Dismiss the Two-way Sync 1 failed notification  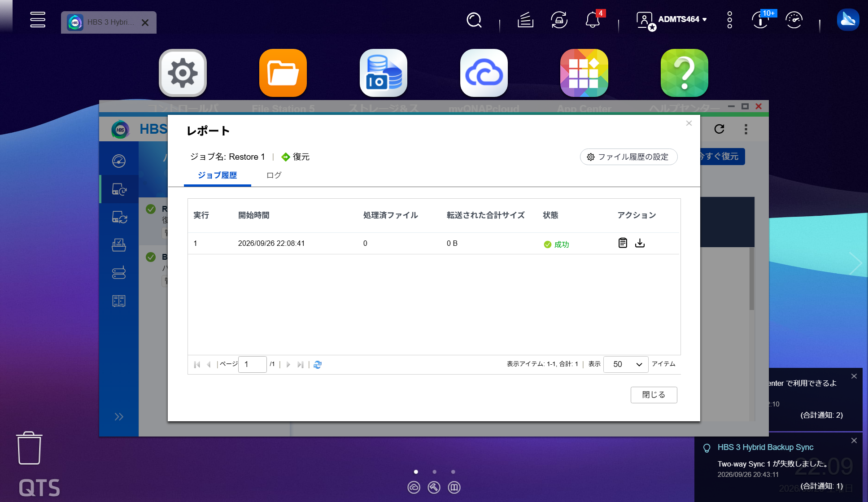point(854,441)
